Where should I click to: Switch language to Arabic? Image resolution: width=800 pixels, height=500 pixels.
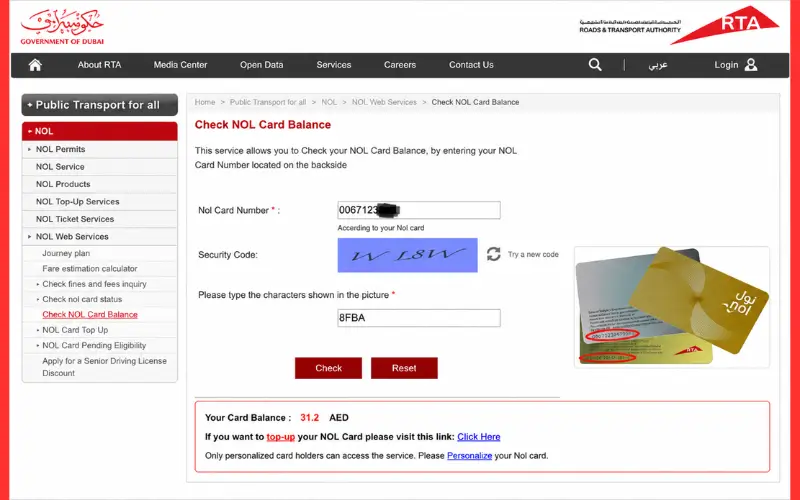658,65
